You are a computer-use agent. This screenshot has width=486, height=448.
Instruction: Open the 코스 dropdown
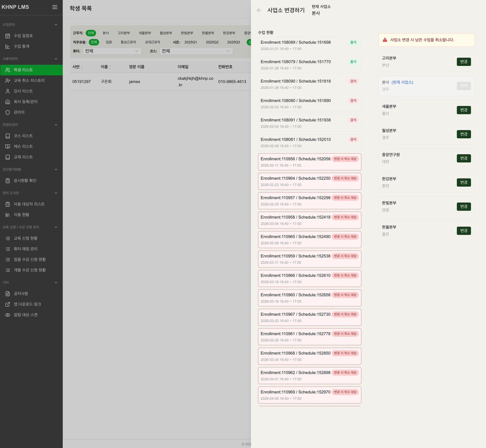196,51
